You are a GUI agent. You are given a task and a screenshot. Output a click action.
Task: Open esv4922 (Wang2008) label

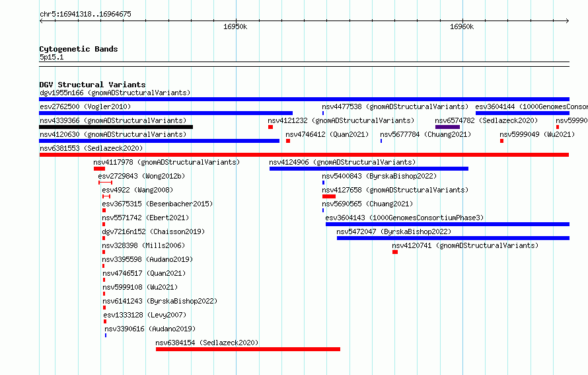click(137, 190)
